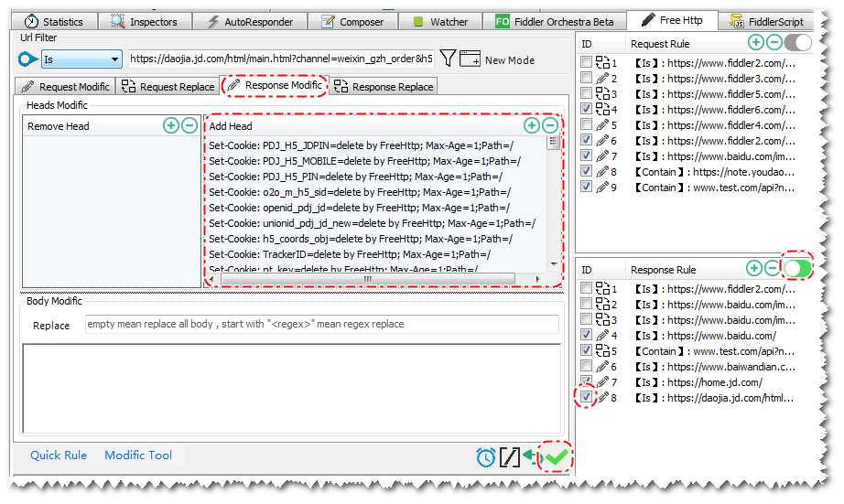Click the Response Rule column header
Image resolution: width=844 pixels, height=504 pixels.
tap(663, 270)
